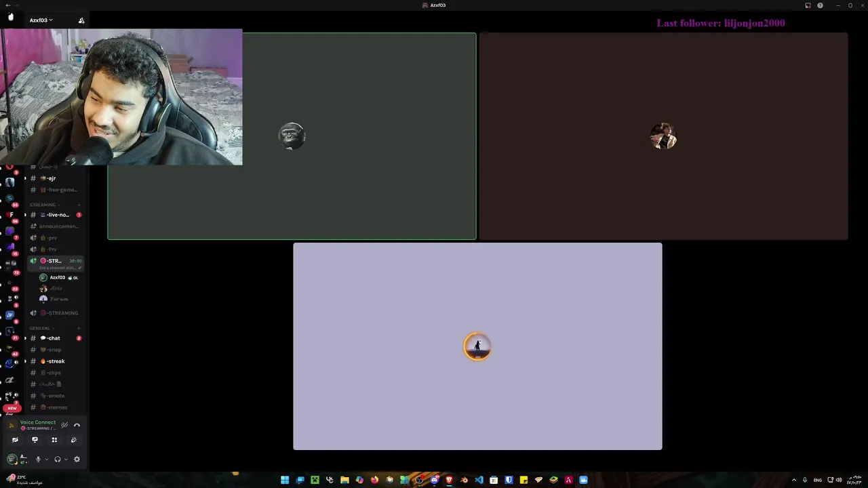Toggle camera in the voice panel

click(15, 440)
